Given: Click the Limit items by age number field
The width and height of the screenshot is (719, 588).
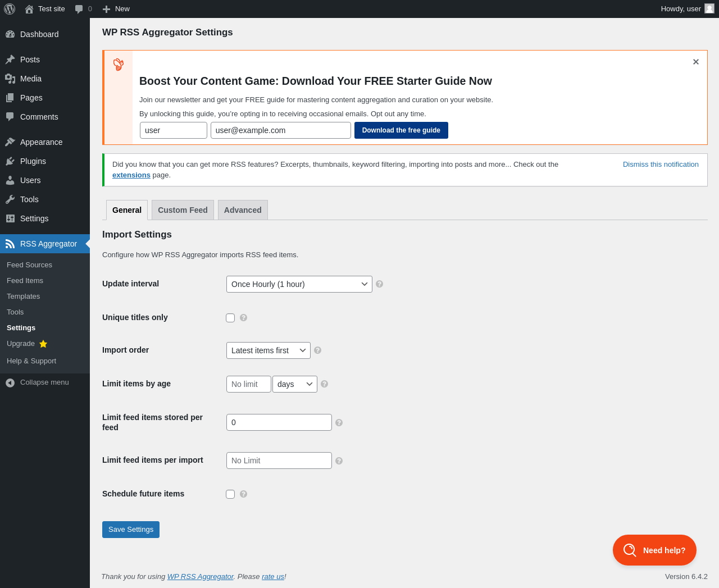Looking at the screenshot, I should tap(249, 384).
